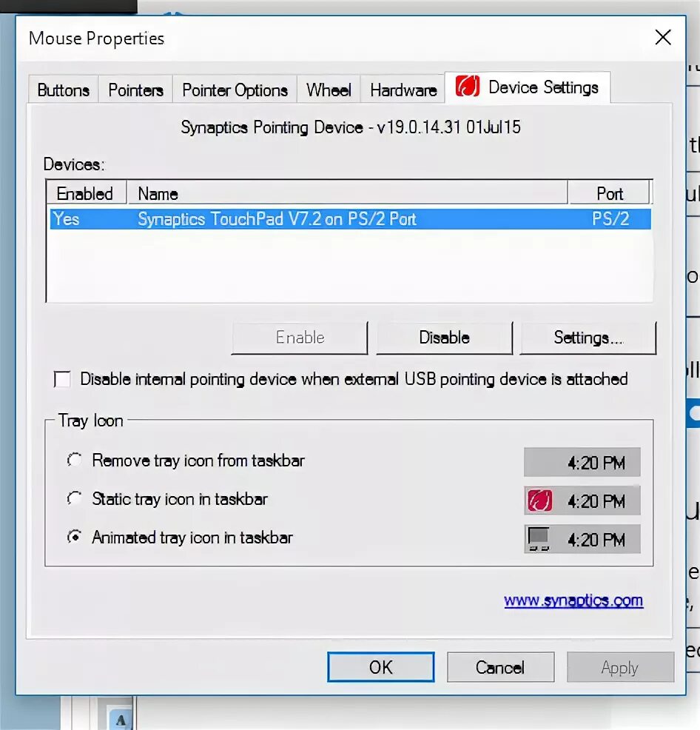The width and height of the screenshot is (700, 730).
Task: Click the grayed-out Enable button
Action: point(299,338)
